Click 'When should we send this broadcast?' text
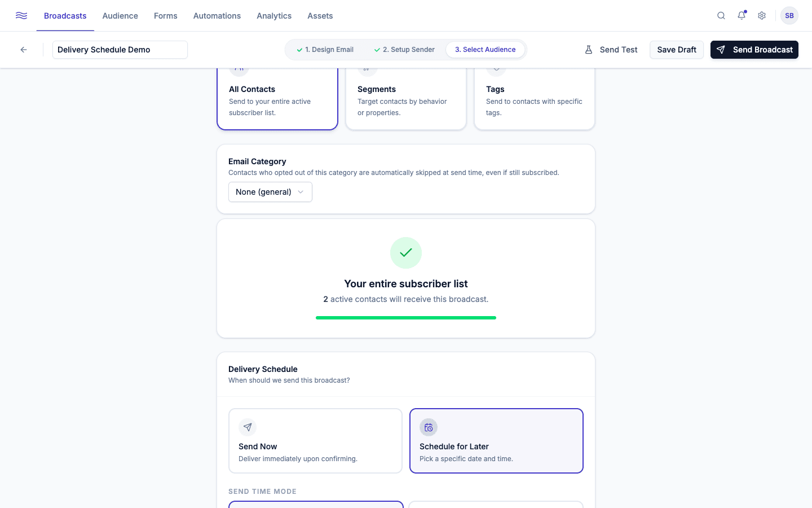 pos(289,380)
